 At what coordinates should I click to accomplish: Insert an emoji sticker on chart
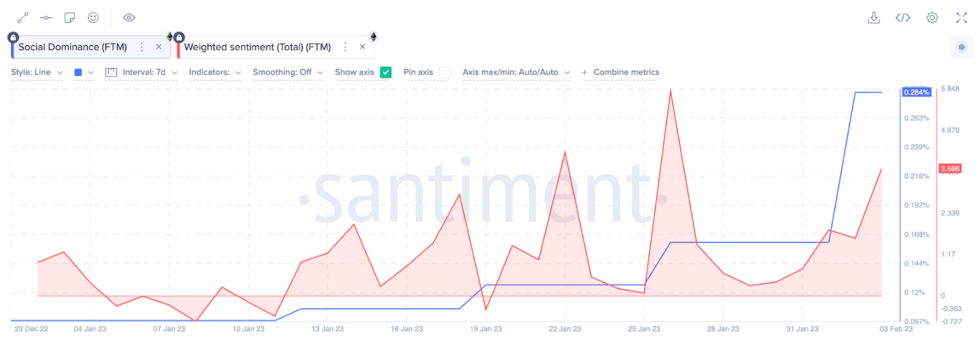[93, 18]
